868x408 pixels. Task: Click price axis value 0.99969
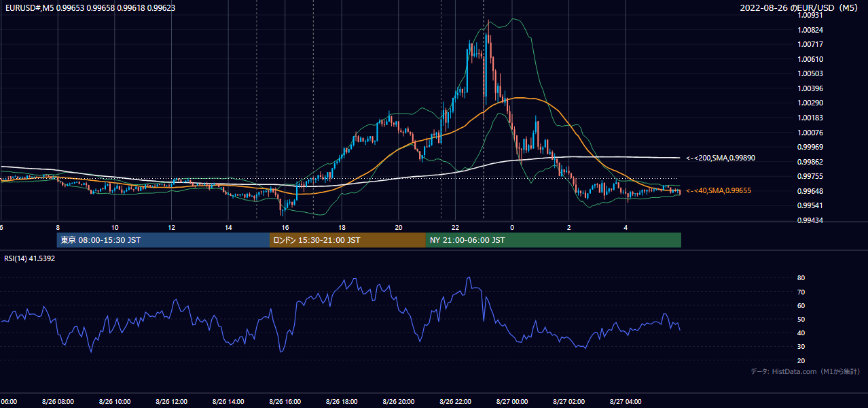pyautogui.click(x=810, y=147)
